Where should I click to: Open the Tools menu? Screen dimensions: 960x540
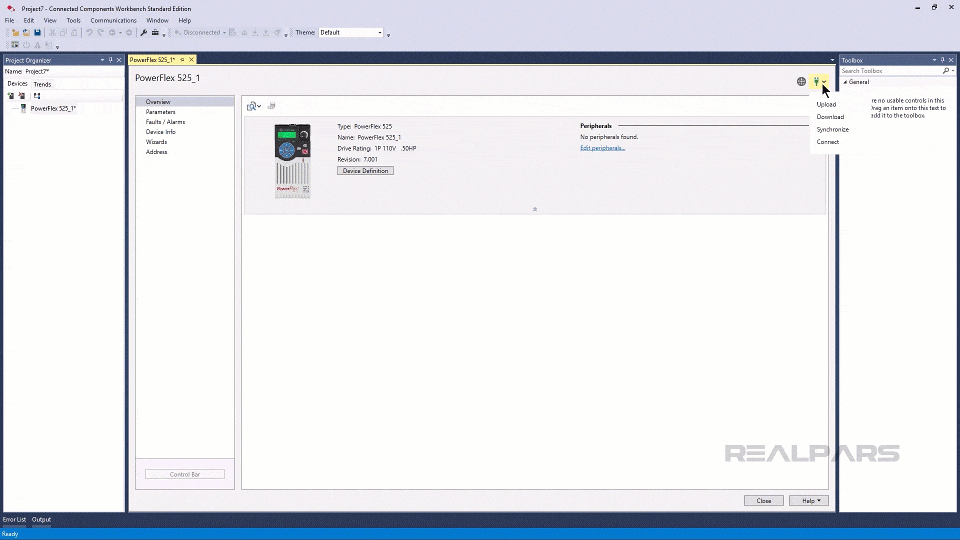point(73,20)
